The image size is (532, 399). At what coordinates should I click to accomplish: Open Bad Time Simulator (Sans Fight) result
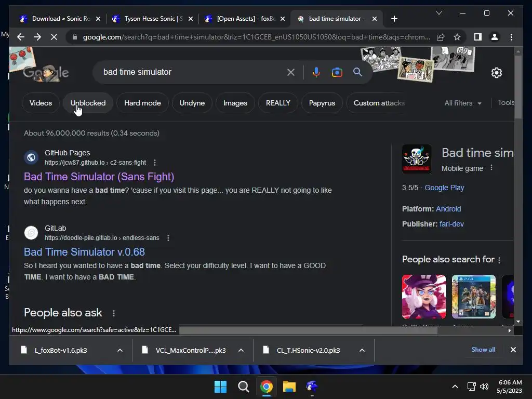point(99,177)
